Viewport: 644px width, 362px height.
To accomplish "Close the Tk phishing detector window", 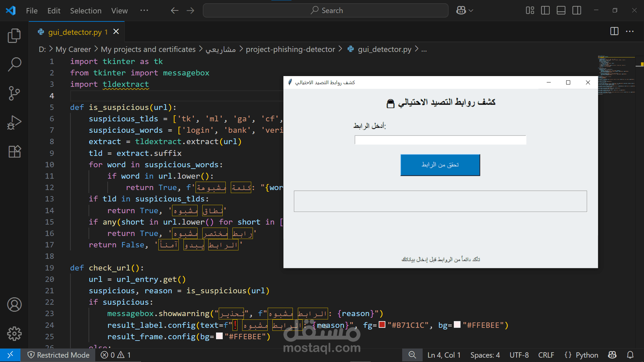I will (588, 82).
